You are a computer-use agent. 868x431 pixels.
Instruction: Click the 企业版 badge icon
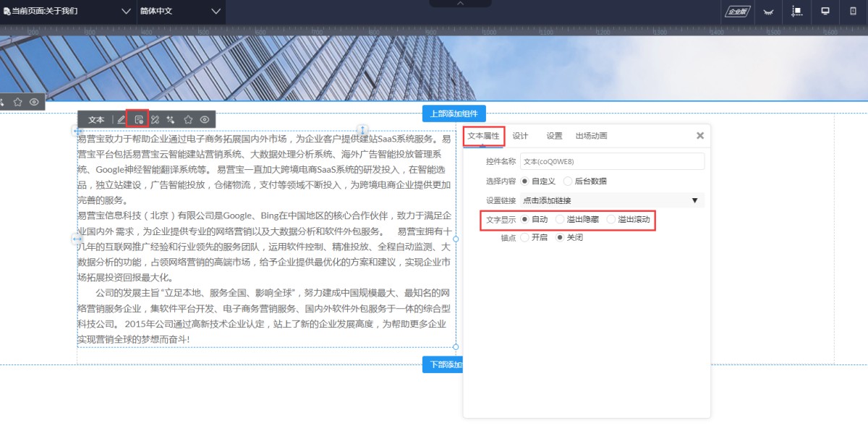[x=737, y=12]
